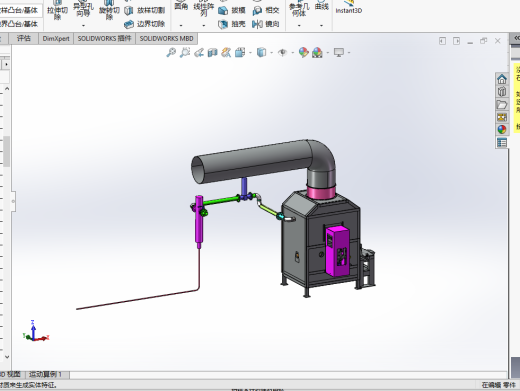Switch to the 评估 ribbon tab

[x=24, y=39]
